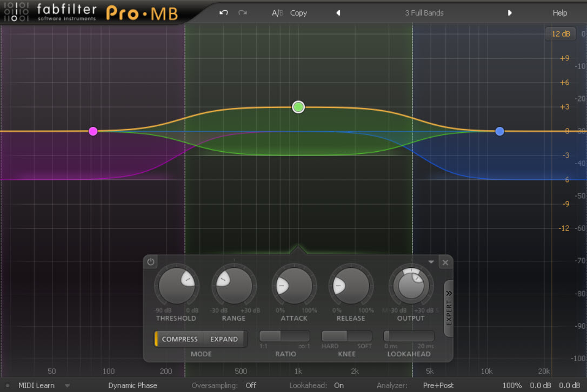This screenshot has width=587, height=392.
Task: Open the MIDI Learn dropdown arrow
Action: click(x=67, y=386)
